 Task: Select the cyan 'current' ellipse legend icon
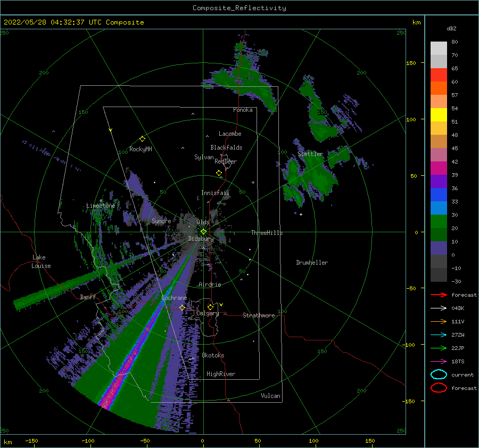(x=439, y=374)
